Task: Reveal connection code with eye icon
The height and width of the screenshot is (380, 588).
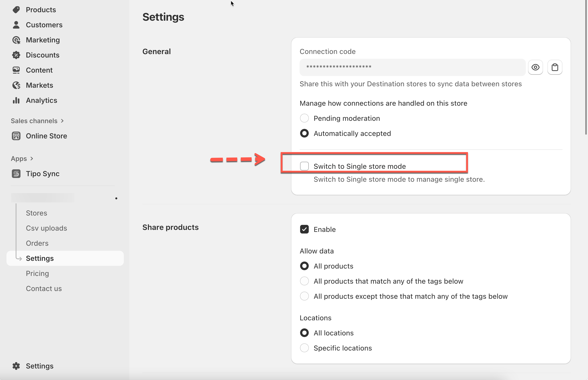Action: click(x=535, y=67)
